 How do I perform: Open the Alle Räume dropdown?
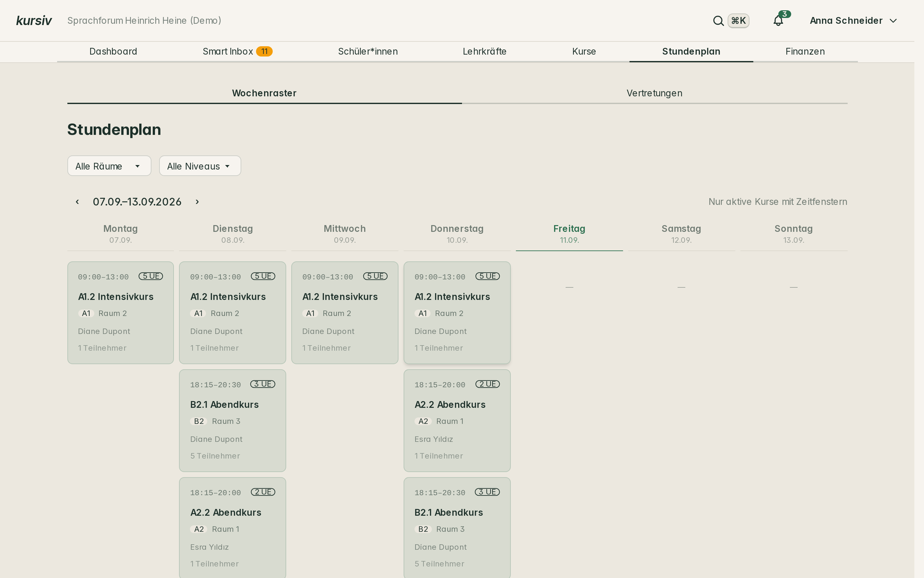tap(109, 166)
